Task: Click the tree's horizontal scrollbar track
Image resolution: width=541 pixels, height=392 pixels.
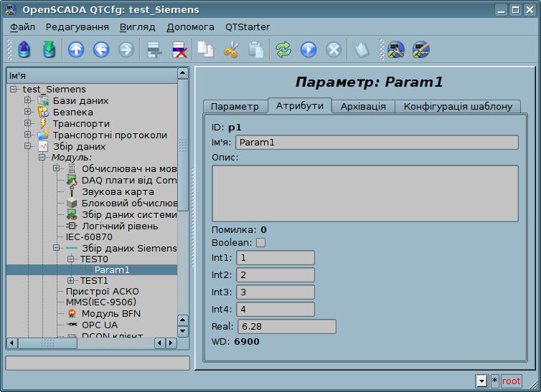Action: pos(115,343)
